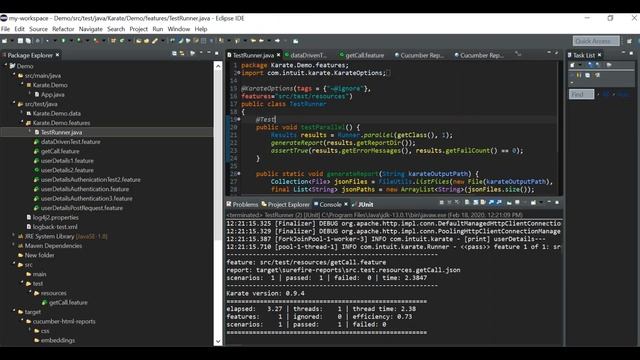The image size is (640, 360).
Task: Click the Open Type toolbar icon
Action: coord(139,41)
